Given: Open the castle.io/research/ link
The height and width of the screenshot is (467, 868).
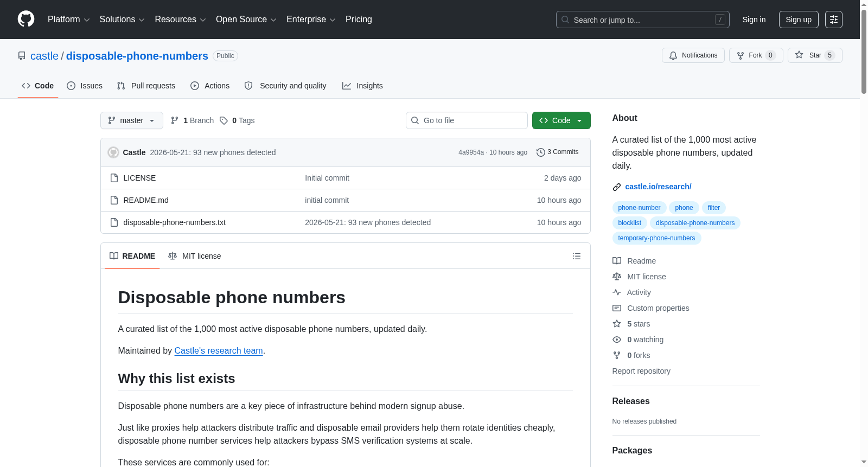Looking at the screenshot, I should point(658,187).
